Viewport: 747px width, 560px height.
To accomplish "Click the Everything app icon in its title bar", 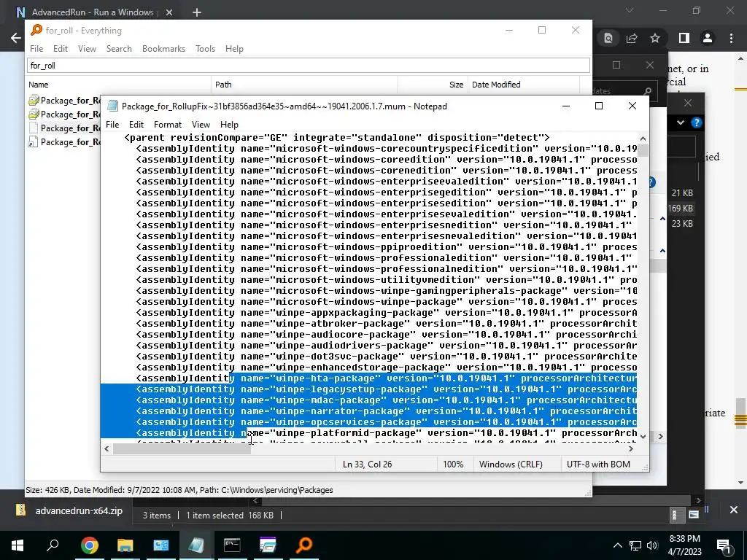I will (36, 30).
